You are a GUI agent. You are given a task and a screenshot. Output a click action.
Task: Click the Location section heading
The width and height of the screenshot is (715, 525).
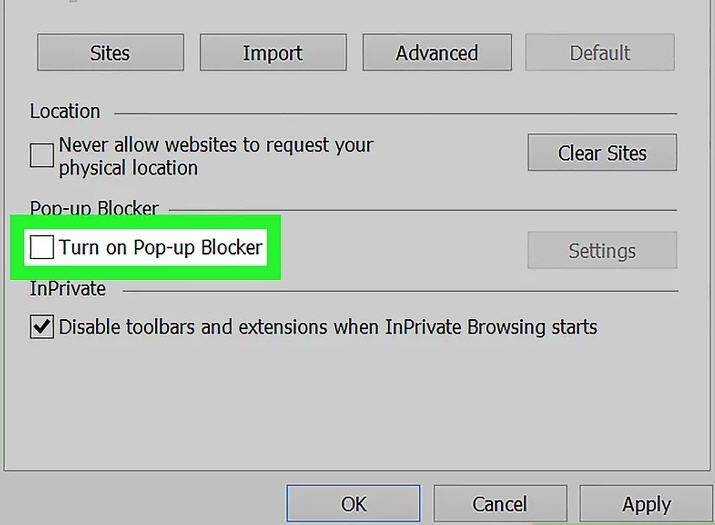65,111
